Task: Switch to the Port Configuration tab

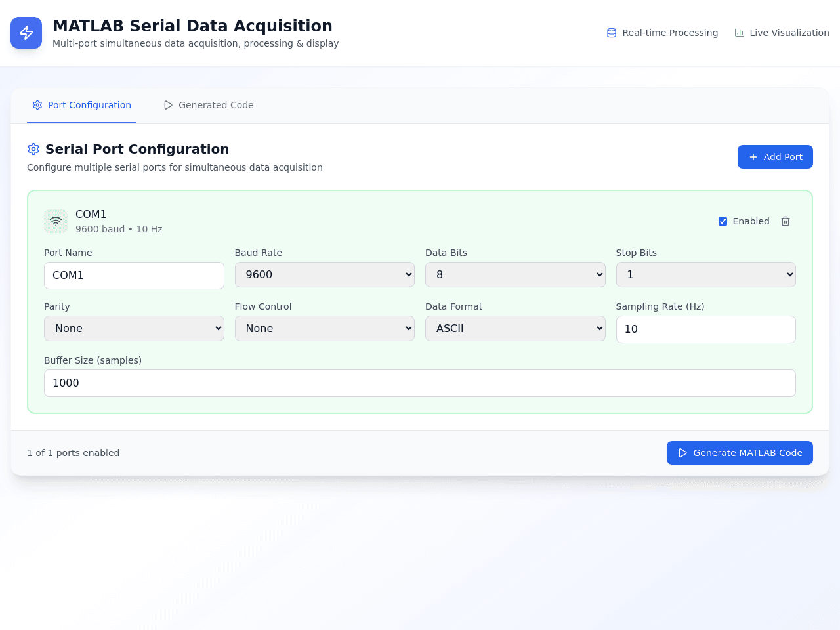Action: tap(81, 105)
